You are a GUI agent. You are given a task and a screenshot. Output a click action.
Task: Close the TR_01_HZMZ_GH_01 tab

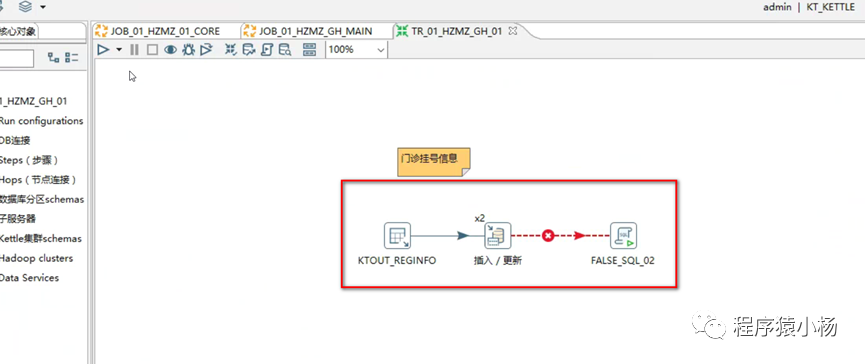[x=512, y=31]
